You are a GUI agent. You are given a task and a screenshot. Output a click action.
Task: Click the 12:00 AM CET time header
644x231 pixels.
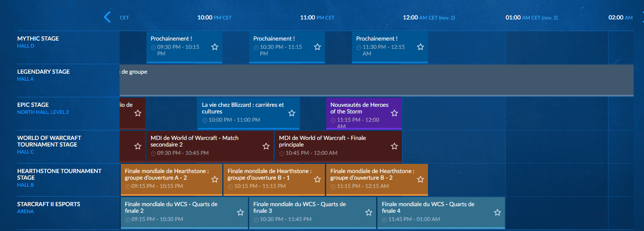tap(429, 18)
